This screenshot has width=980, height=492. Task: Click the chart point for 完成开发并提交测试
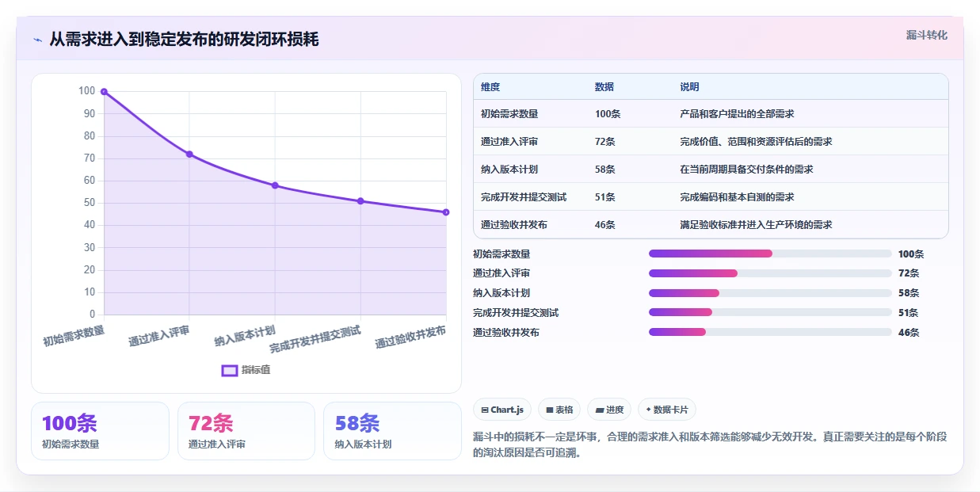(x=360, y=201)
